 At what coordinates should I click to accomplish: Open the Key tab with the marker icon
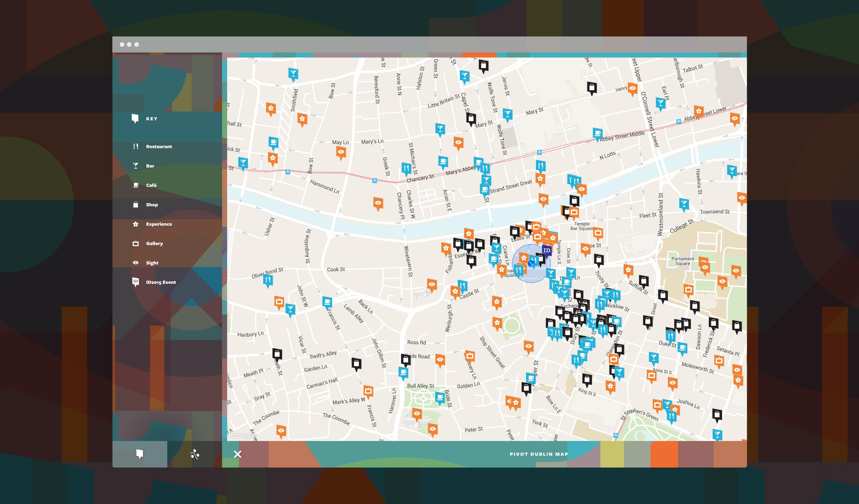[140, 454]
